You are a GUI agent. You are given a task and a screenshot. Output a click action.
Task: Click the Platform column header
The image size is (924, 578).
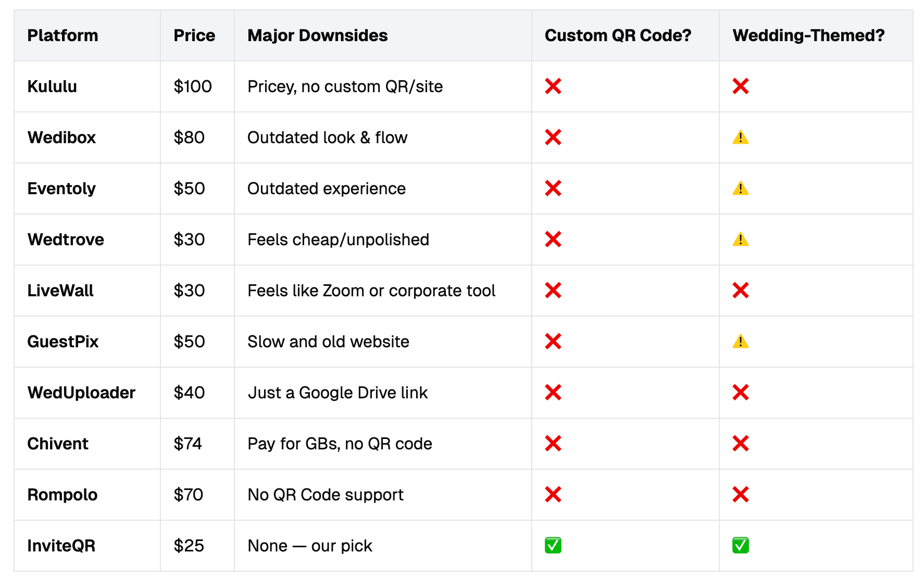tap(63, 35)
